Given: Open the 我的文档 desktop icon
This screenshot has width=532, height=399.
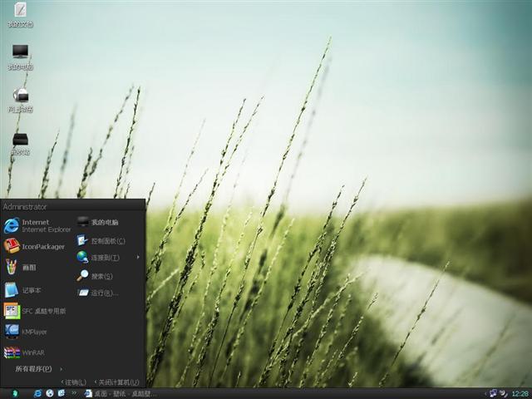Looking at the screenshot, I should point(20,13).
